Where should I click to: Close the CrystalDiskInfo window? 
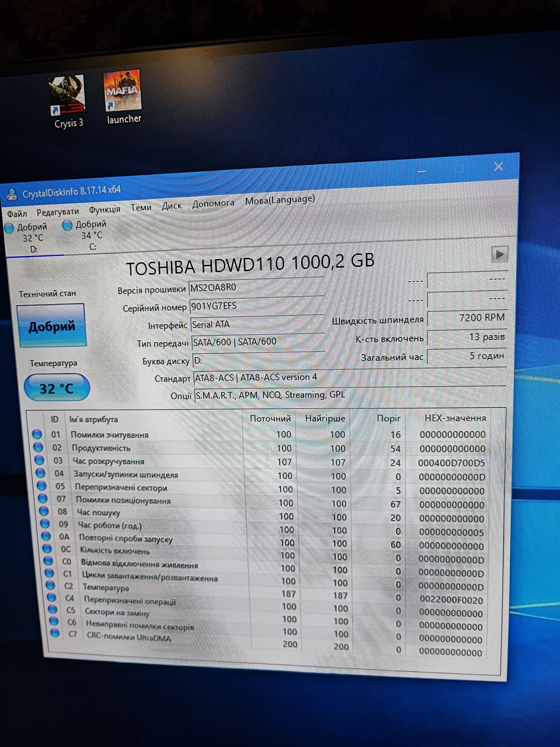[x=498, y=167]
